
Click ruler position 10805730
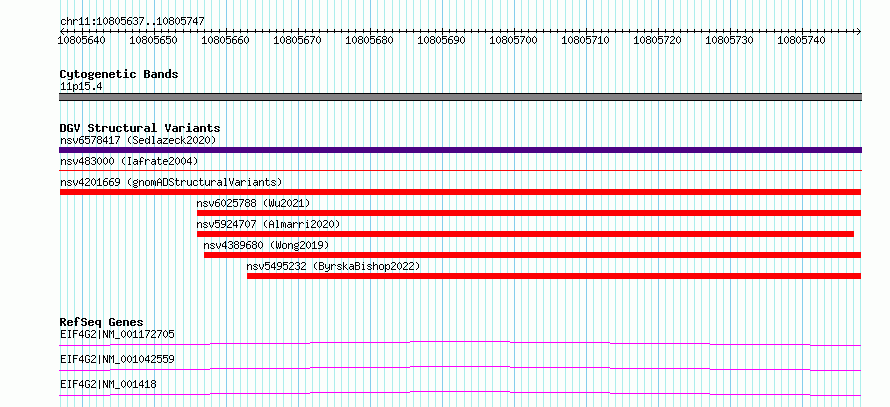click(731, 40)
